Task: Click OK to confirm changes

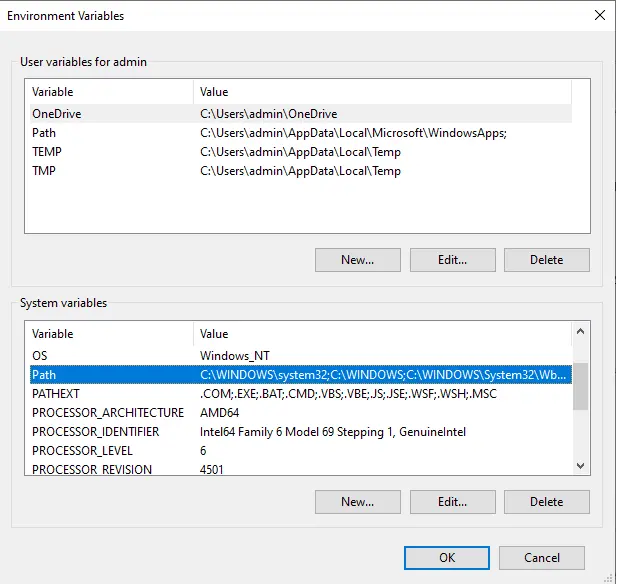Action: 446,557
